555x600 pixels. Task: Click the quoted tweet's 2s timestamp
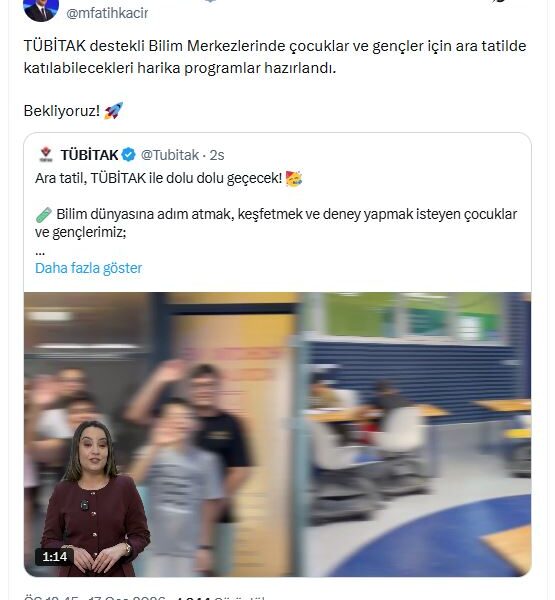tap(217, 155)
